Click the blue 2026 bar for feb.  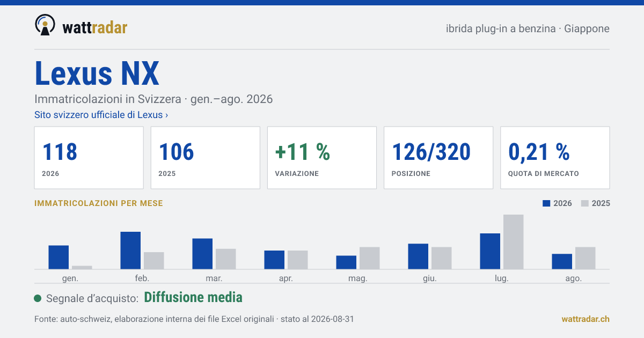coord(131,250)
